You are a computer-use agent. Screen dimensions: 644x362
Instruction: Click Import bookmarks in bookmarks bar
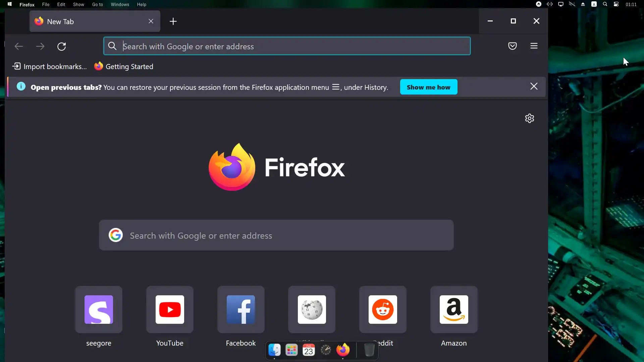tap(50, 66)
